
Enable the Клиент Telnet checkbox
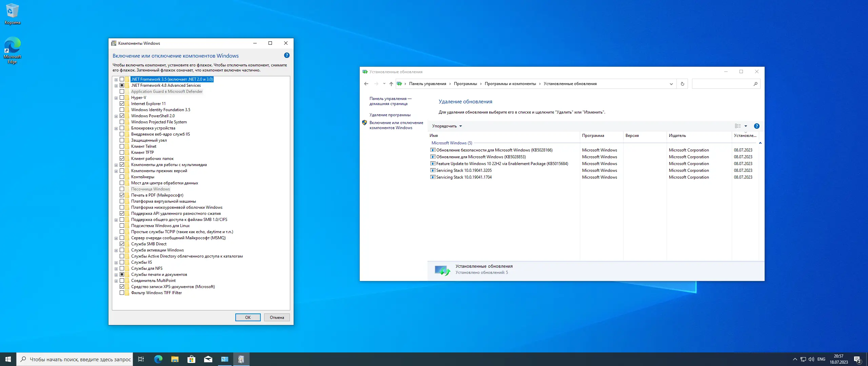click(122, 146)
